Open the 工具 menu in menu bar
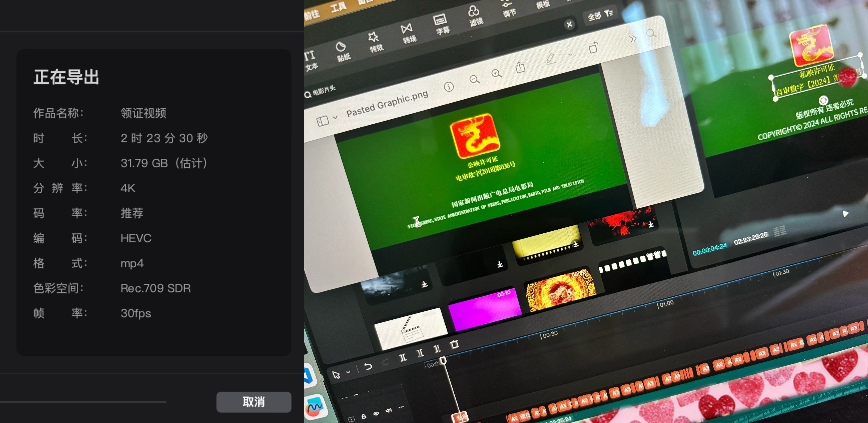 (x=338, y=7)
